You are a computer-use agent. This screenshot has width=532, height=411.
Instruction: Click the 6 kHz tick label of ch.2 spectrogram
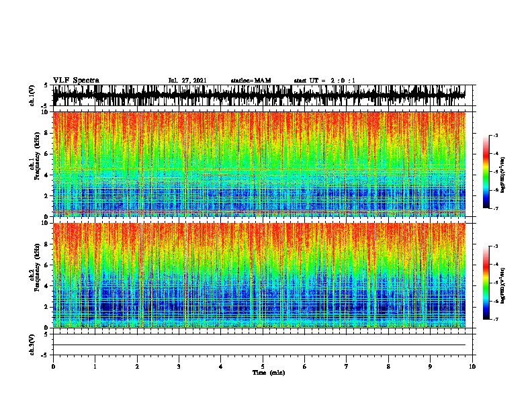coord(47,265)
